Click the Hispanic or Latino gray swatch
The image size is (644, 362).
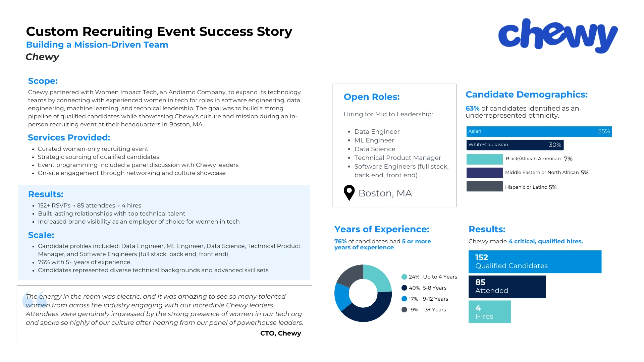(484, 186)
